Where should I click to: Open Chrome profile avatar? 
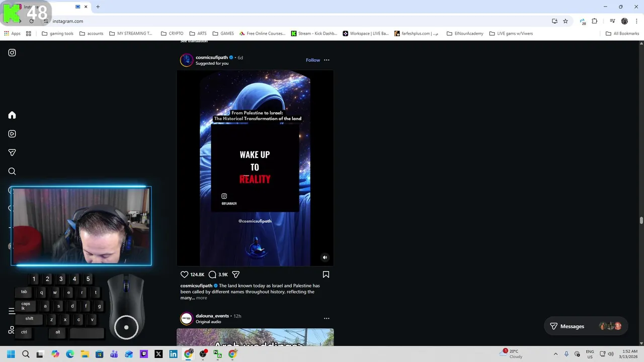coord(625,21)
